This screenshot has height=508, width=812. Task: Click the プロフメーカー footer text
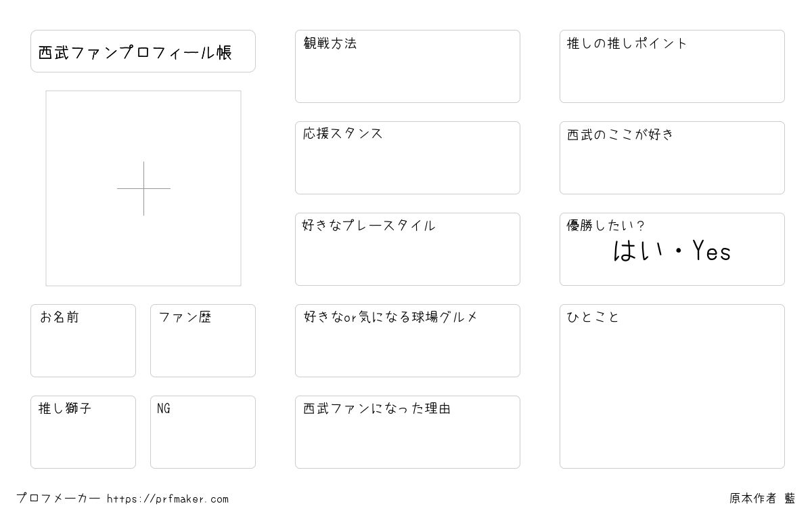58,499
